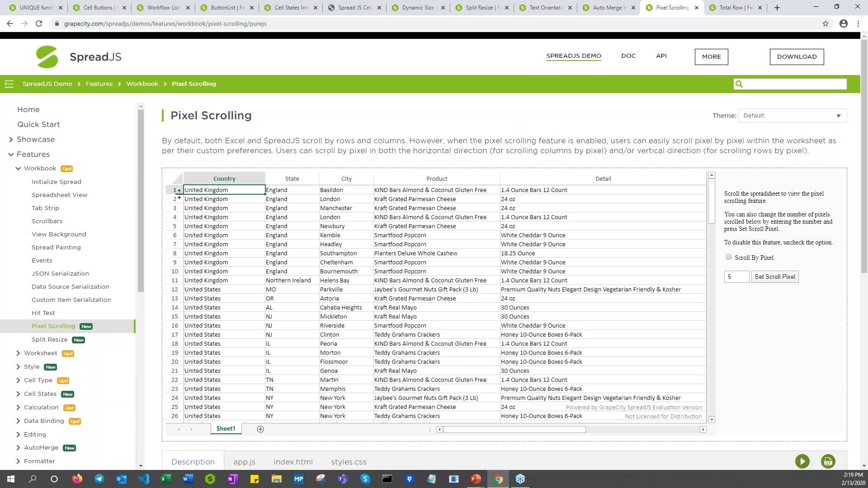Switch to the app.js tab
868x488 pixels.
pos(244,462)
